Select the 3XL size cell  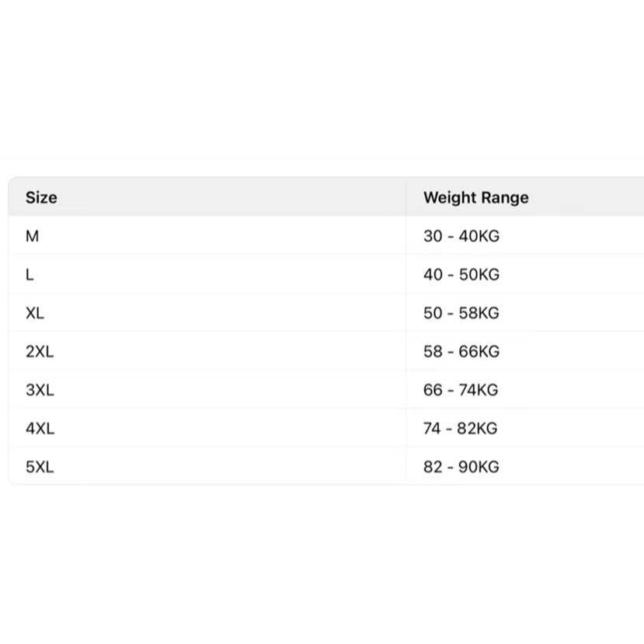(40, 390)
